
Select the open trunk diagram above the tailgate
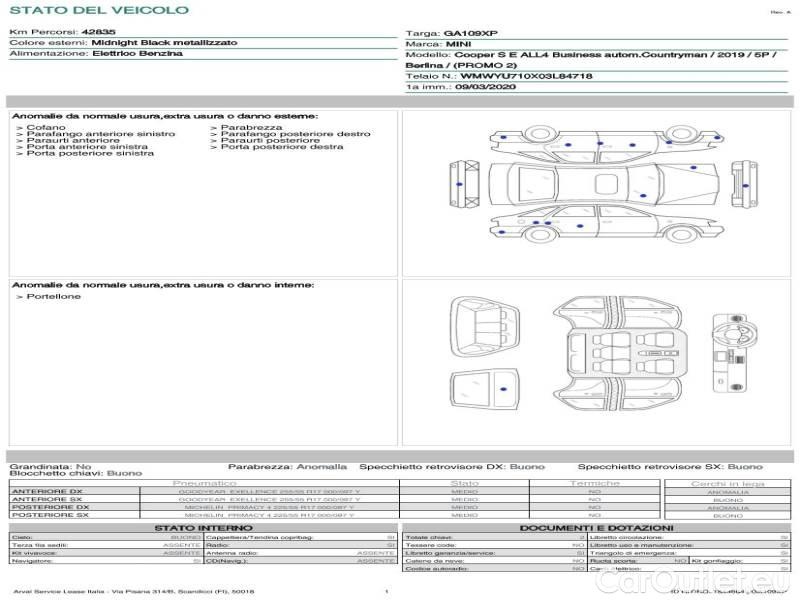(x=484, y=327)
